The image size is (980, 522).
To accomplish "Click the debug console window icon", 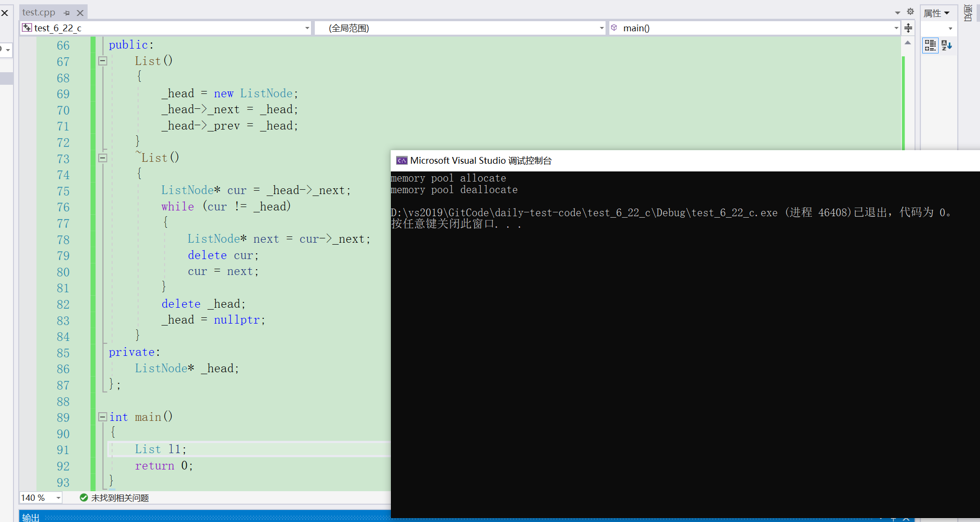I will pos(401,160).
